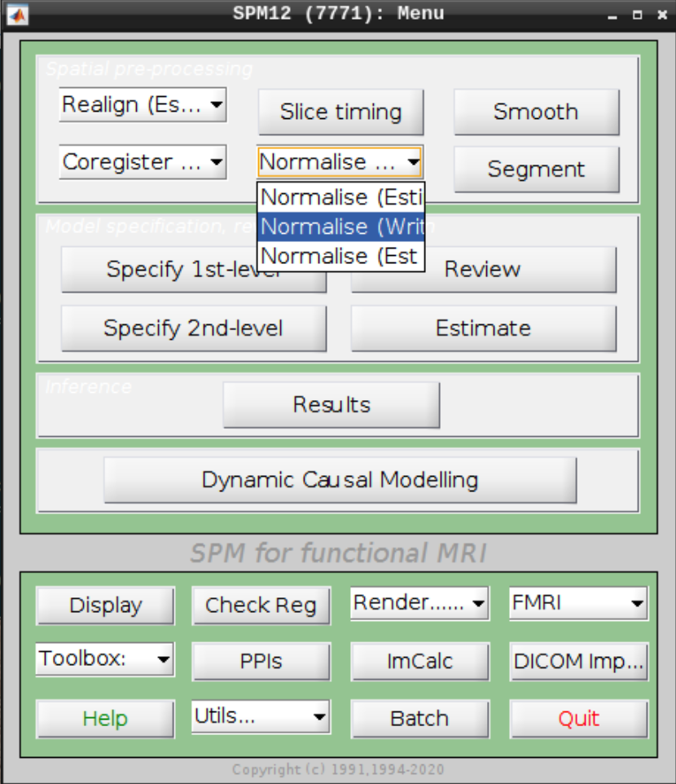The width and height of the screenshot is (676, 784).
Task: Open the Batch editor
Action: 419,719
